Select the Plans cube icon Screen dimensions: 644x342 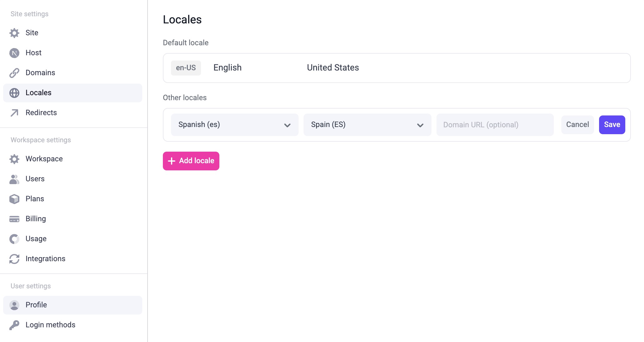(x=14, y=199)
